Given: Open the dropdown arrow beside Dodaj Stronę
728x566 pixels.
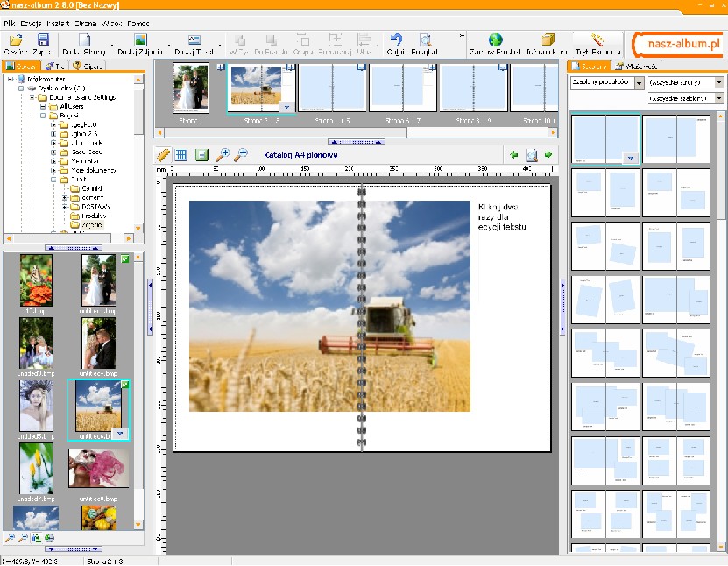Looking at the screenshot, I should click(x=112, y=45).
